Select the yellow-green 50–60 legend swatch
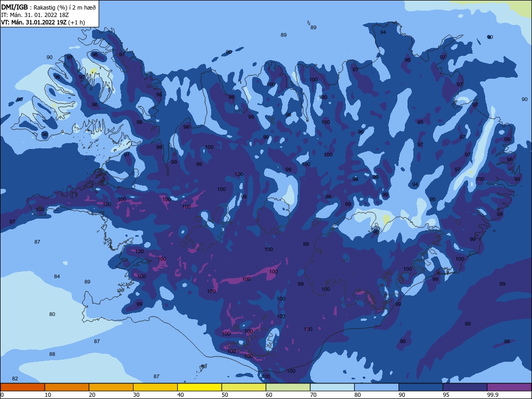The image size is (532, 399). (x=244, y=387)
